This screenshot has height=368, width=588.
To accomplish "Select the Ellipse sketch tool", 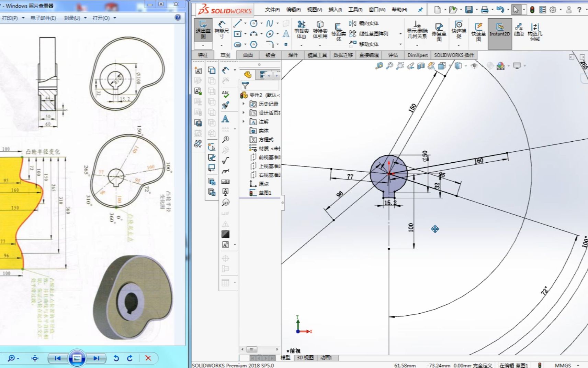I will pyautogui.click(x=270, y=34).
